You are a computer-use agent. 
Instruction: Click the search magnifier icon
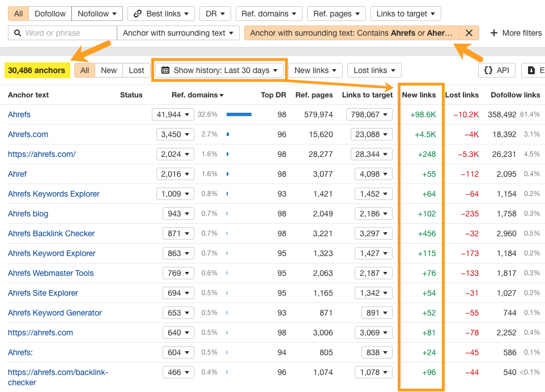(x=16, y=33)
